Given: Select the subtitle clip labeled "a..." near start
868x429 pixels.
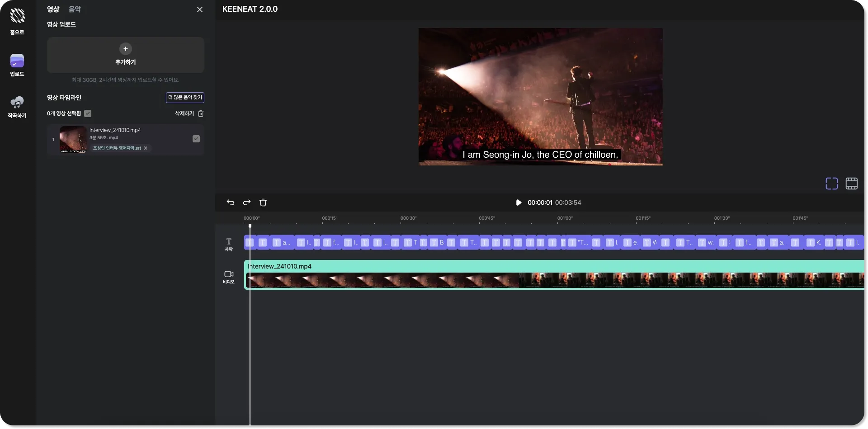Looking at the screenshot, I should pyautogui.click(x=283, y=243).
